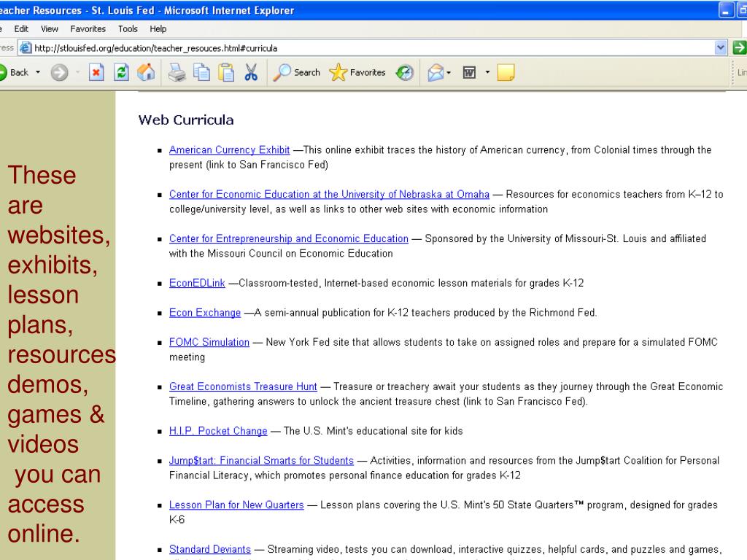Click the yellow note icon in toolbar
747x560 pixels.
tap(506, 72)
